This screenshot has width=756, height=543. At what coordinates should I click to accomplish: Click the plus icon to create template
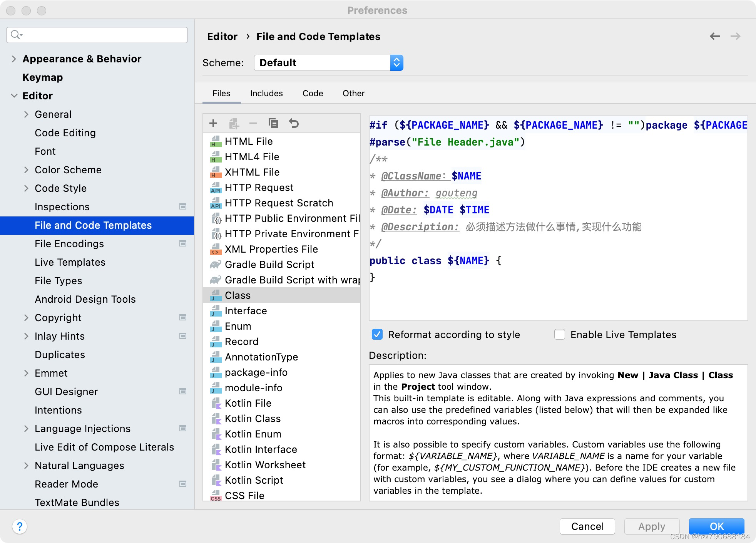coord(213,123)
